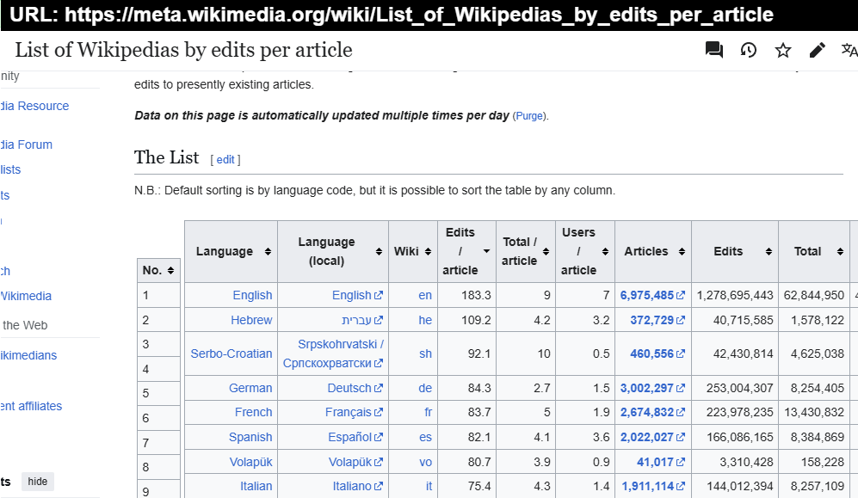Open article count 460,556 link
The height and width of the screenshot is (504, 858).
657,353
